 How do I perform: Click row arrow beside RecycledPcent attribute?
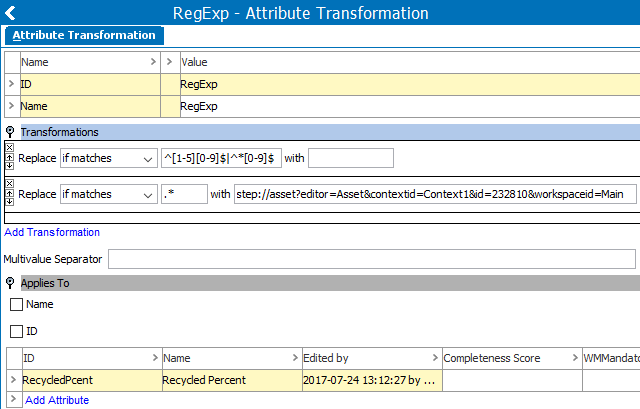coord(12,379)
